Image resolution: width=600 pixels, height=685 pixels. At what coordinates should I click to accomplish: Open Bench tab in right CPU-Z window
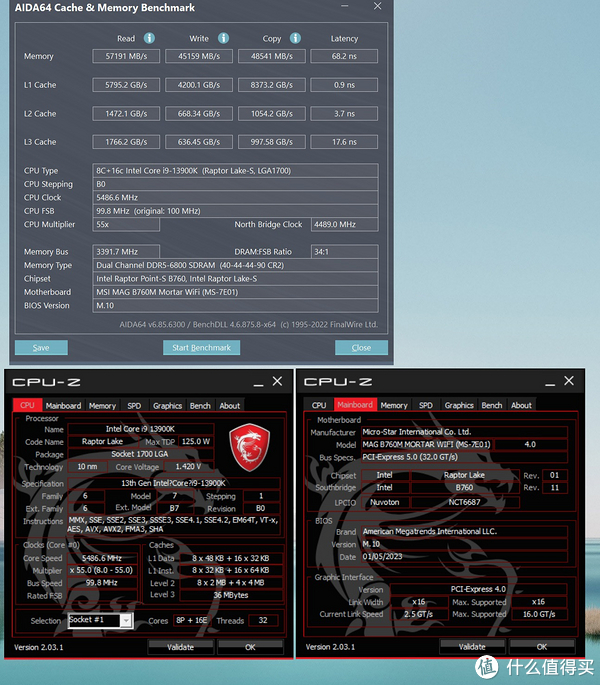pos(492,405)
